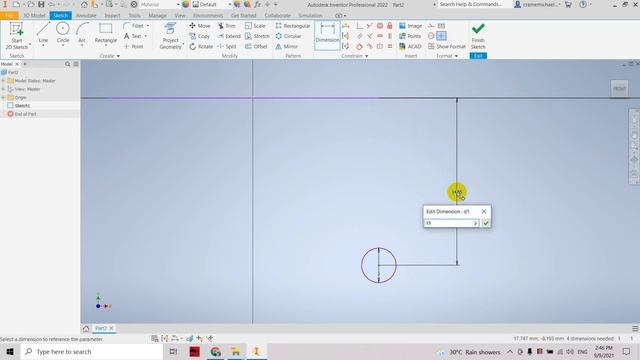
Task: Click the Point sketch tool
Action: [133, 47]
